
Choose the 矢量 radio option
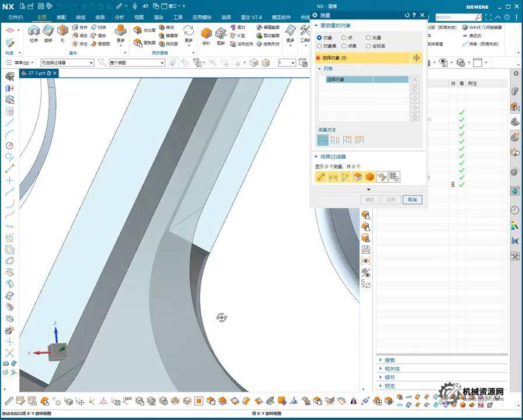coord(368,37)
